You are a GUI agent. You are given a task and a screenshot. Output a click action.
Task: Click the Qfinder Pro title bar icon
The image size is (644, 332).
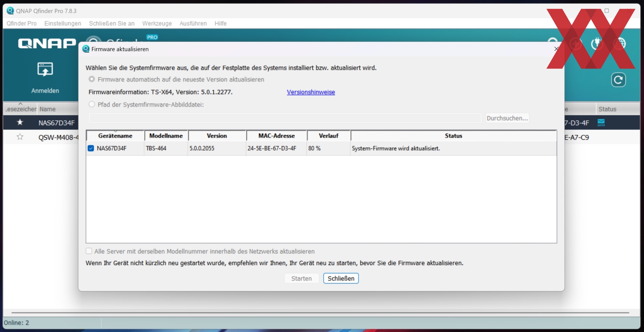point(10,11)
